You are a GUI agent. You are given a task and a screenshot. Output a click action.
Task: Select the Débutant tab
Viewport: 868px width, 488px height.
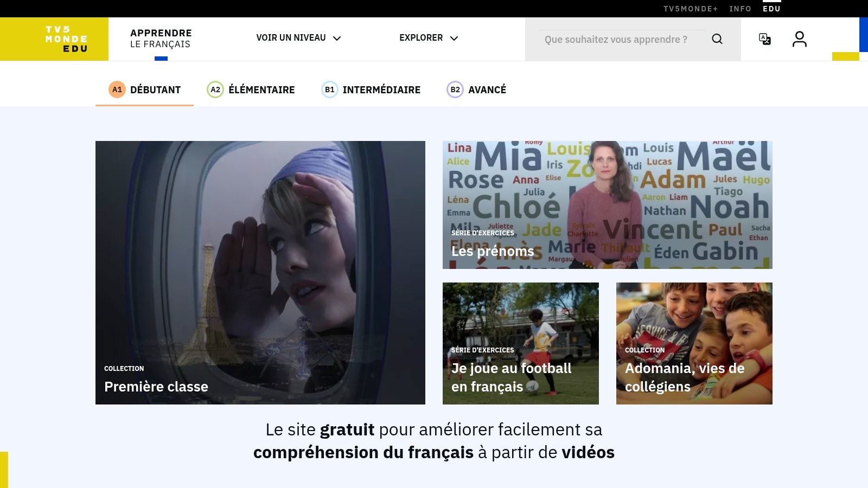click(144, 89)
